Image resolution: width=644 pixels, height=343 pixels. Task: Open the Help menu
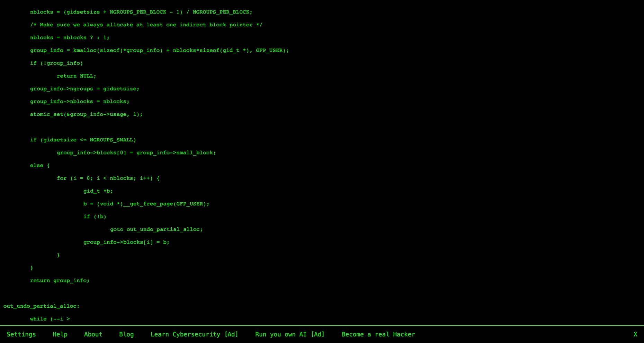point(60,334)
